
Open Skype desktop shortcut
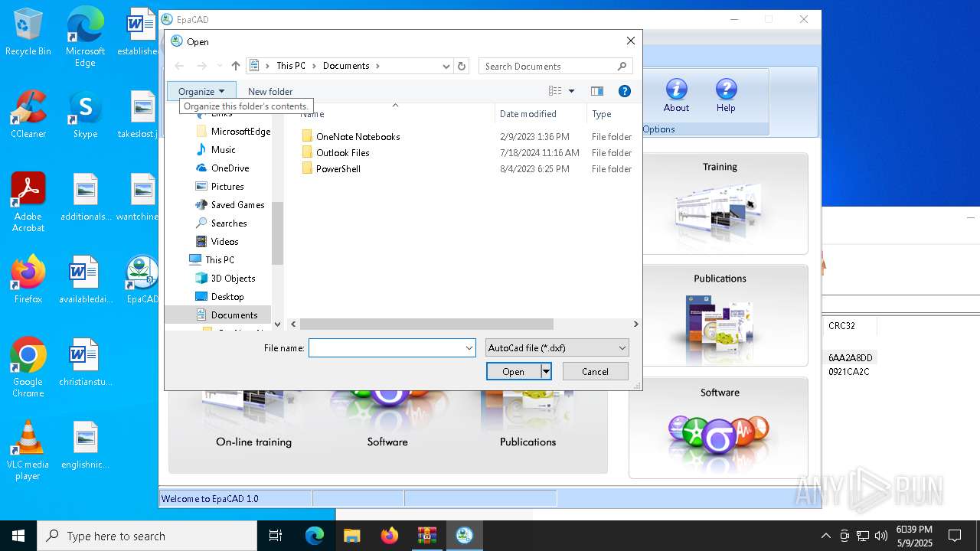coord(85,114)
